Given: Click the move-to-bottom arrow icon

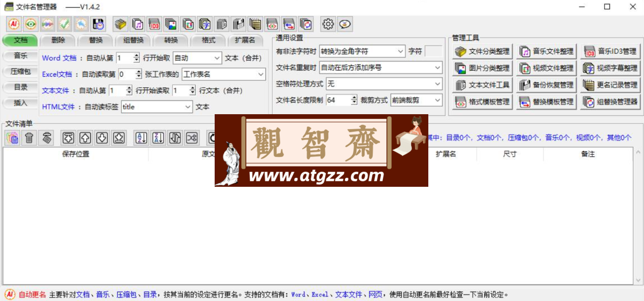Looking at the screenshot, I should tap(119, 137).
